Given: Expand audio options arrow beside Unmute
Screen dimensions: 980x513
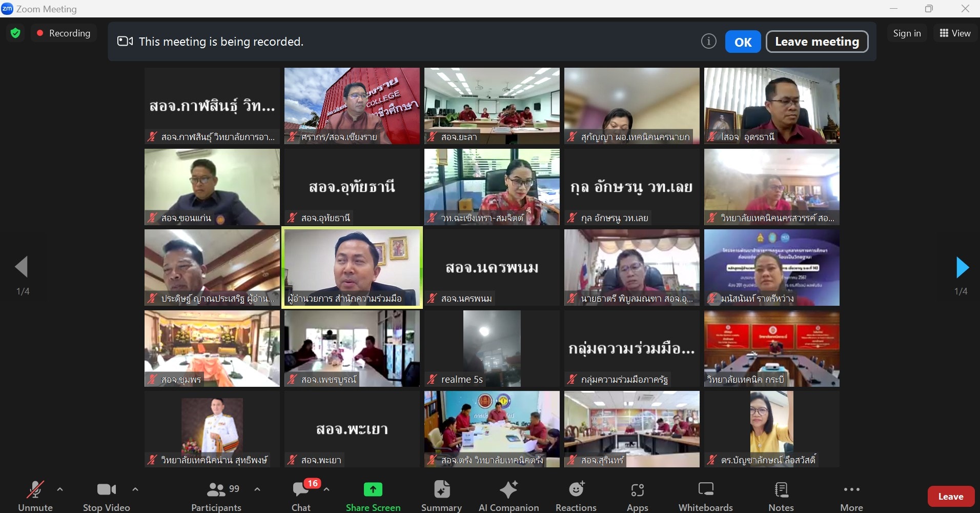Looking at the screenshot, I should click(60, 489).
